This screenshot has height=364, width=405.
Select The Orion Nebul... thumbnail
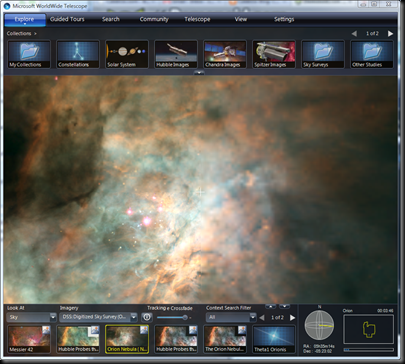(x=225, y=339)
